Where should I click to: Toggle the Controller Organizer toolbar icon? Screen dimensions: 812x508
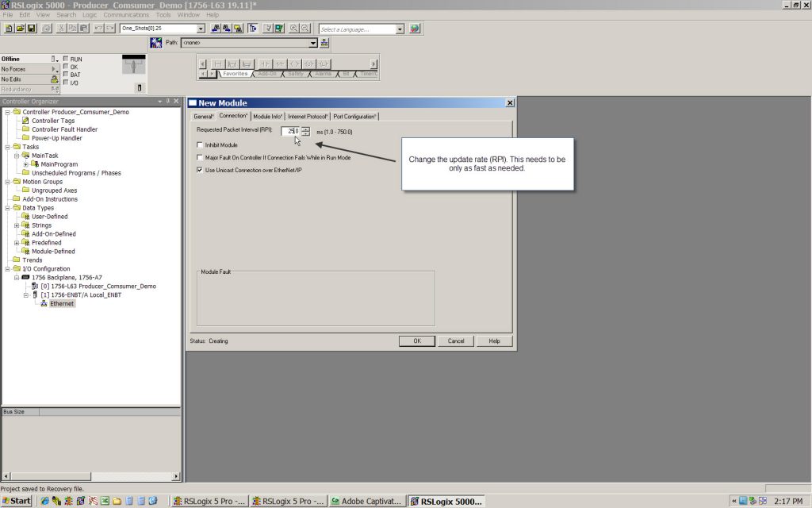pyautogui.click(x=253, y=29)
